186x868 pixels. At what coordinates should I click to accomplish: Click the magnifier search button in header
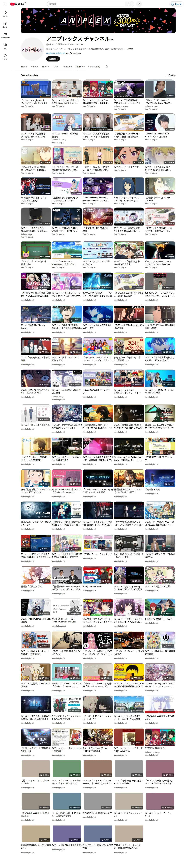click(x=129, y=4)
